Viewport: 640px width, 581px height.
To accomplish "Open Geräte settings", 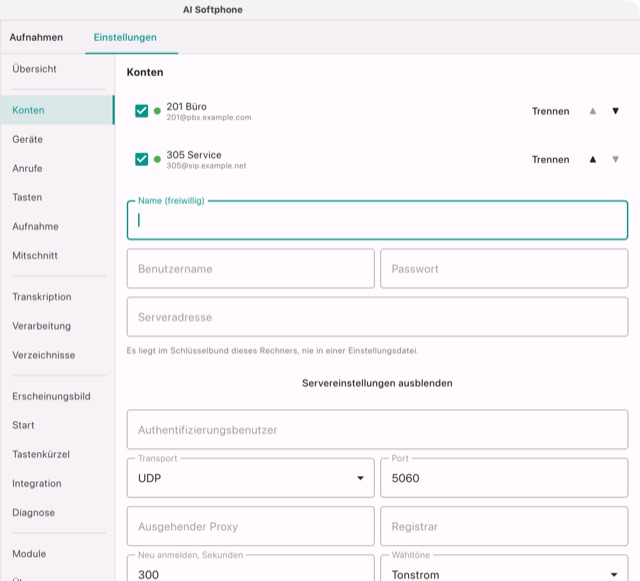I will pyautogui.click(x=58, y=139).
